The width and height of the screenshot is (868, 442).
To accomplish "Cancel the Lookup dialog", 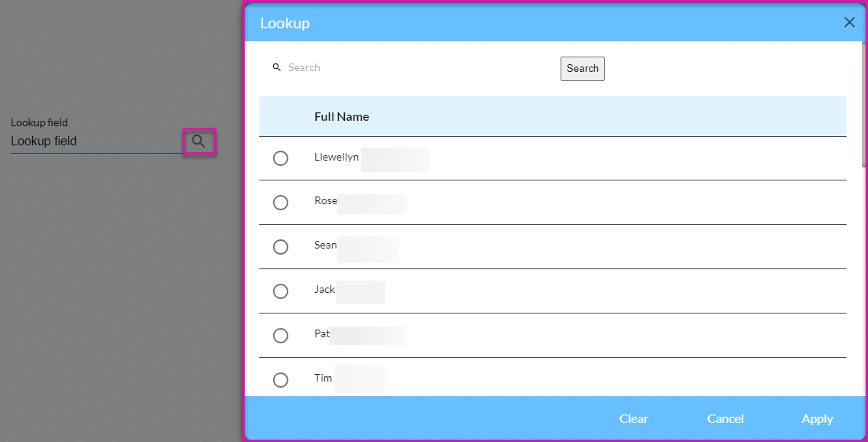I will pos(725,419).
